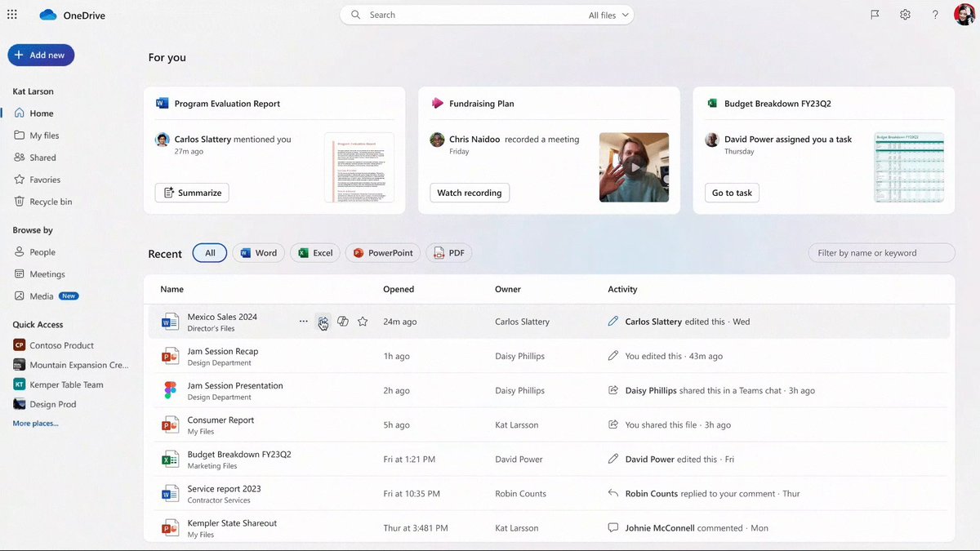
Task: Expand the All files search scope dropdown
Action: [x=609, y=15]
